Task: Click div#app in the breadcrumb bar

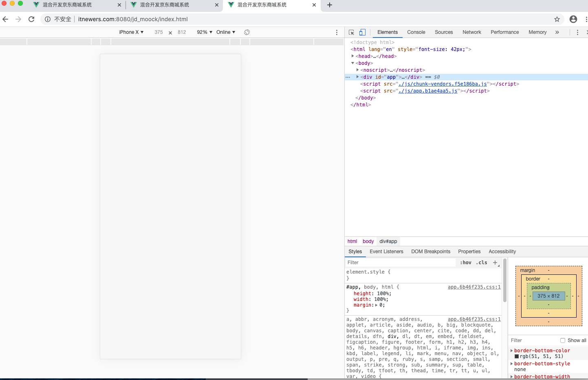Action: [x=388, y=241]
